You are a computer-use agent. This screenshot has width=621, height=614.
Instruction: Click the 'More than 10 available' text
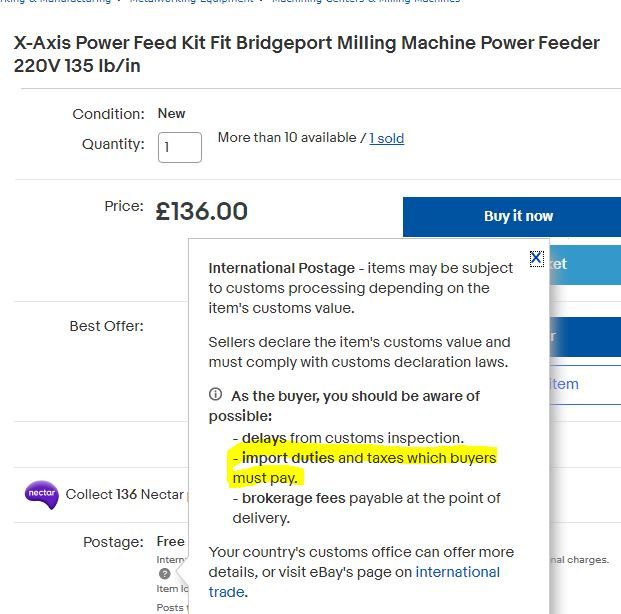coord(287,138)
